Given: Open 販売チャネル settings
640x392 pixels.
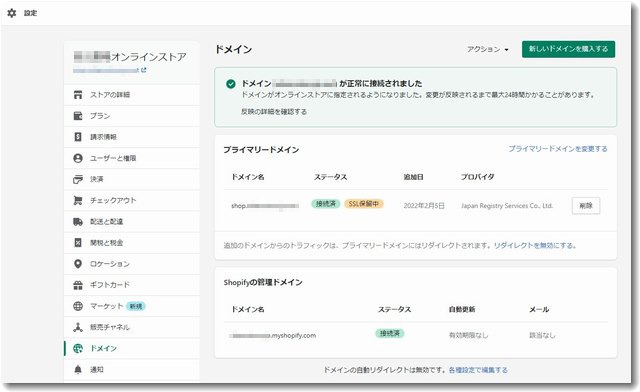Looking at the screenshot, I should coord(131,327).
